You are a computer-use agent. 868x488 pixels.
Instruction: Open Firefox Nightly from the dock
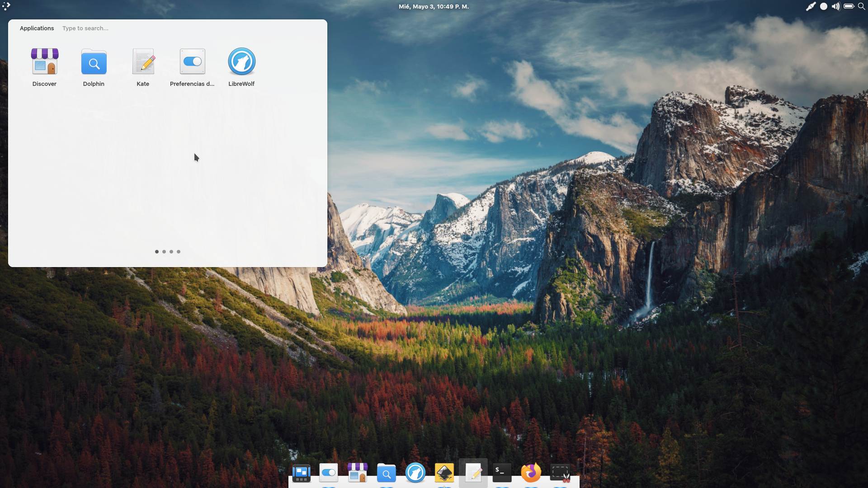pyautogui.click(x=531, y=473)
